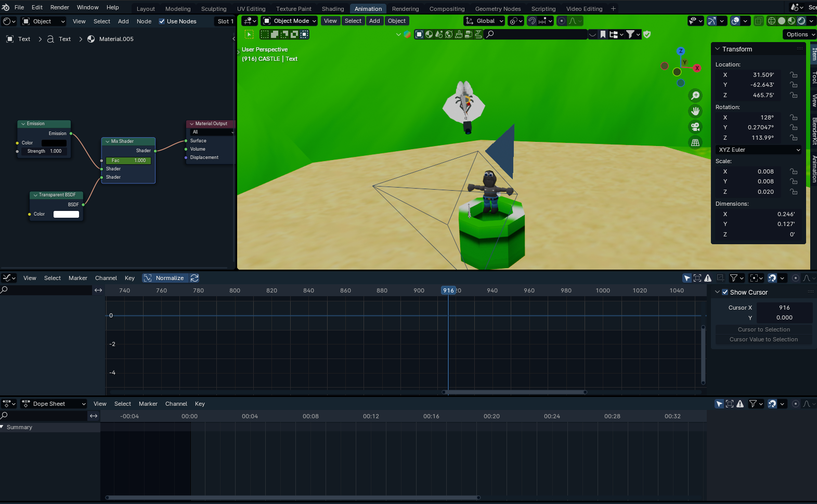Switch perspective/orthographic with the grid gizmo
Image resolution: width=817 pixels, height=504 pixels.
click(695, 142)
